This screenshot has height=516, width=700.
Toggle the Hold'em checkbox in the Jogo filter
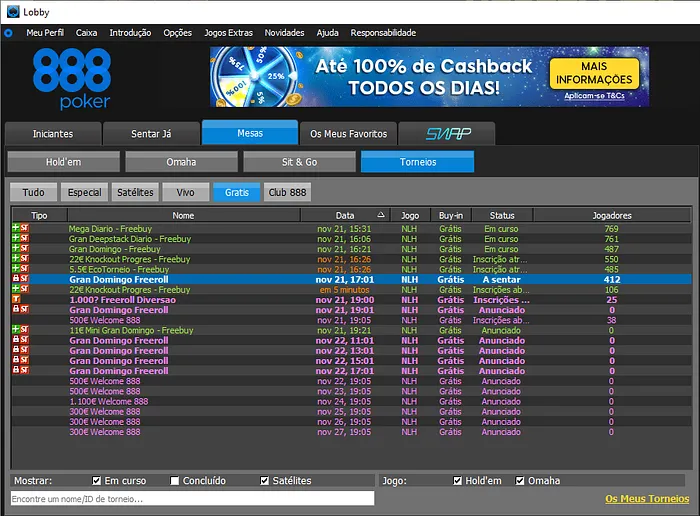point(457,481)
